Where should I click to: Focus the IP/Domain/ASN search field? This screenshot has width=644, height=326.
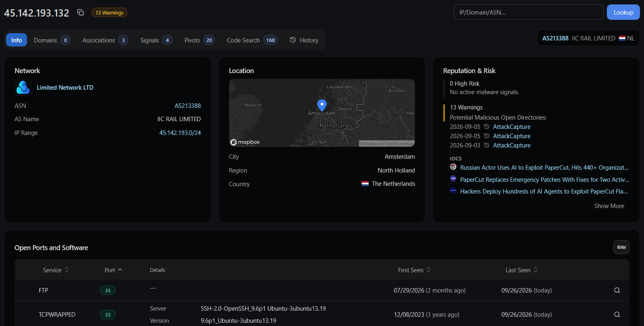[x=529, y=12]
